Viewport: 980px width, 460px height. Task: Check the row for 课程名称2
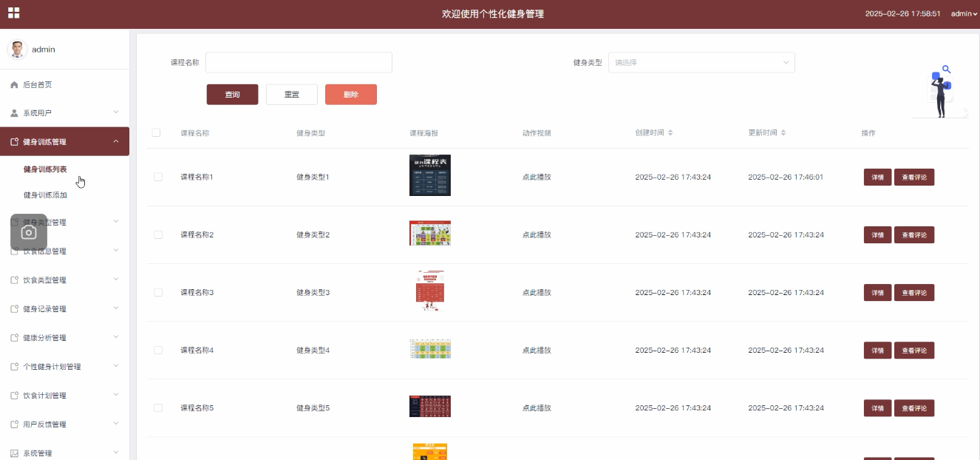pyautogui.click(x=158, y=234)
